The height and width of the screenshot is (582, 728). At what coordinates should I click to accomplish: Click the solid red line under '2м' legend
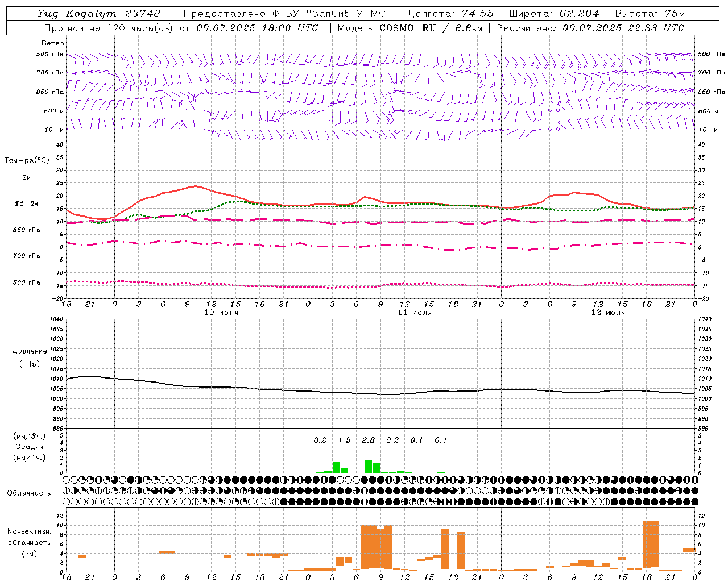click(26, 184)
